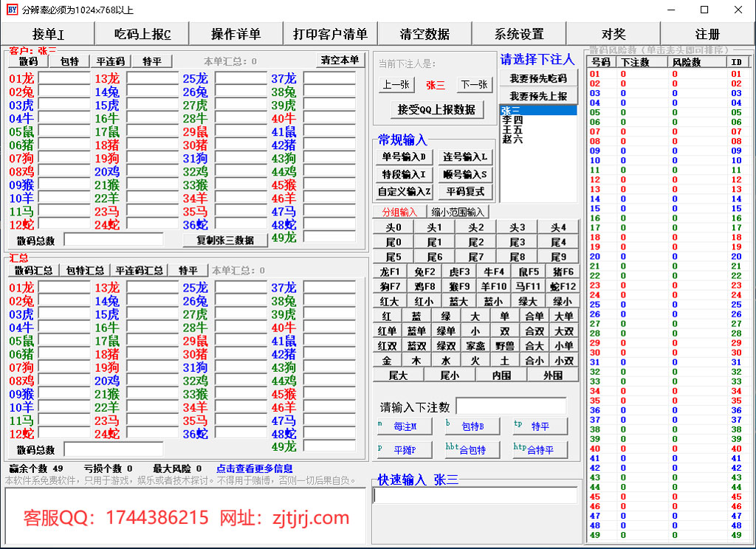
Task: Click the 合包特 bet button
Action: click(x=472, y=449)
